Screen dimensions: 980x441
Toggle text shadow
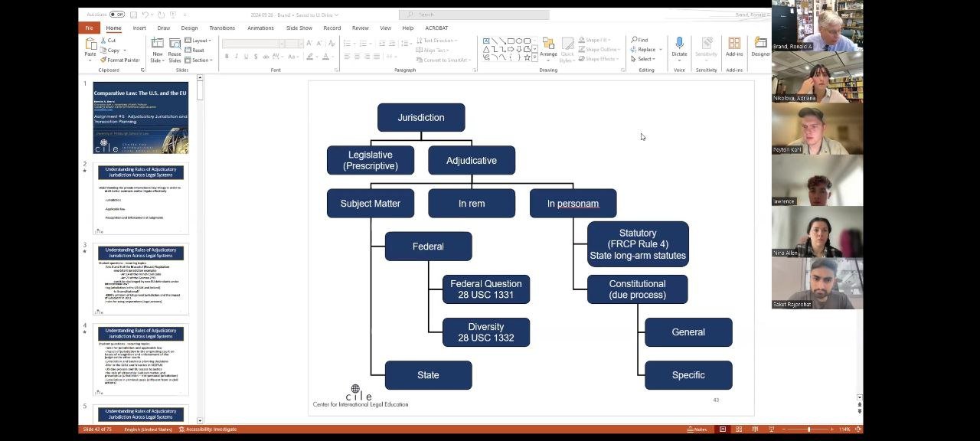coord(256,57)
